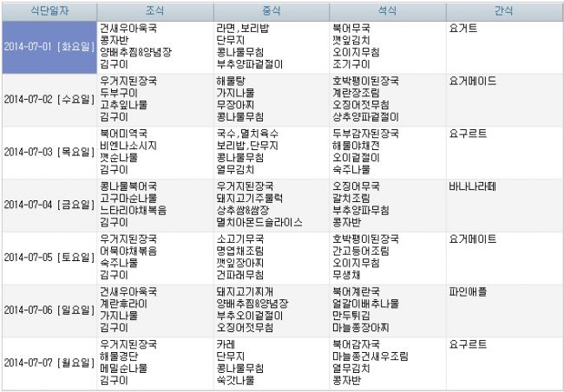
Task: Click 카레 lunch item on July 7
Action: pyautogui.click(x=226, y=344)
